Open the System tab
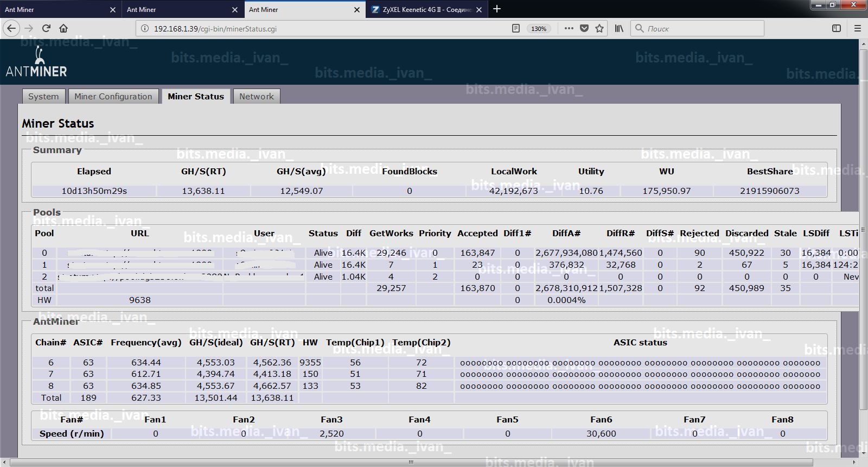The image size is (868, 467). tap(43, 96)
